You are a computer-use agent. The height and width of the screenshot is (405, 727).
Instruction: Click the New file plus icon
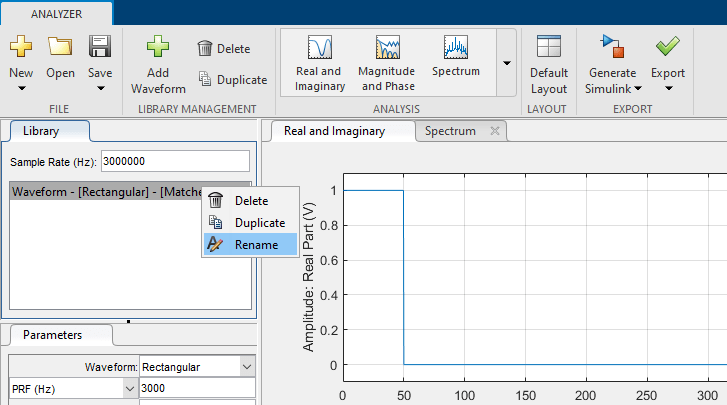coord(21,47)
